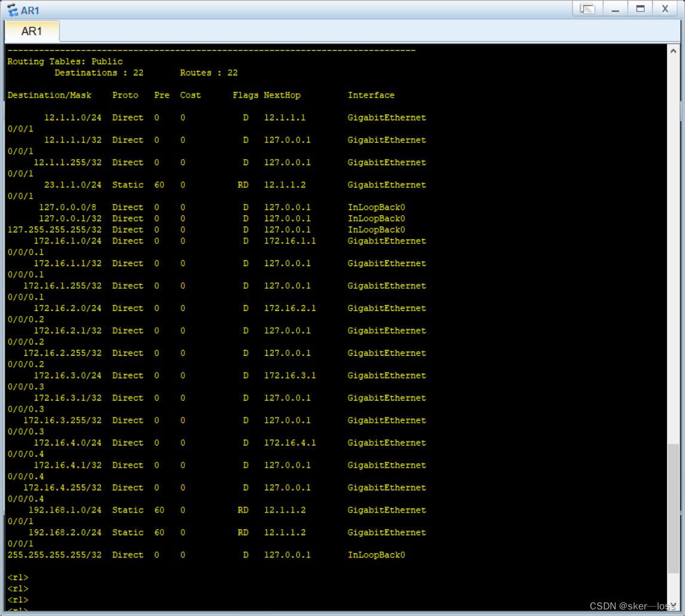685x616 pixels.
Task: Click the destination 12.1.1.255/32
Action: tap(67, 163)
